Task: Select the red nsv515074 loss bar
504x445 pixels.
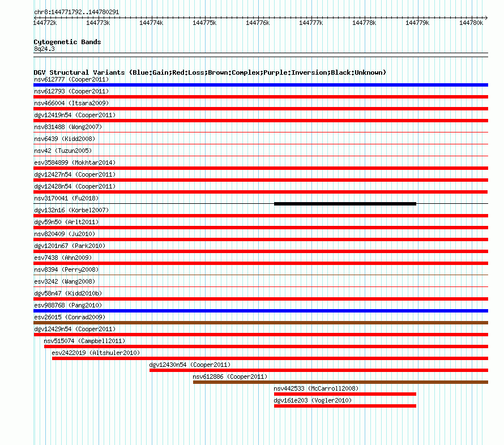Action: 266,346
